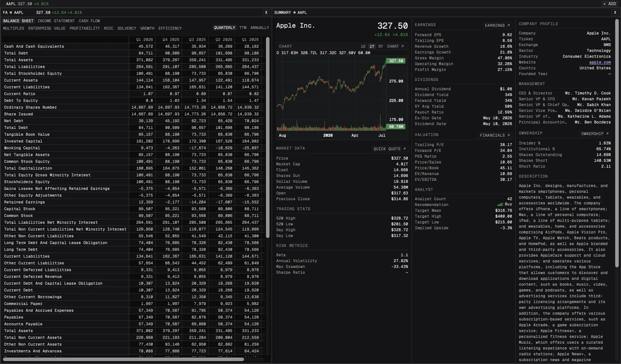This screenshot has height=364, width=621.
Task: Select the Cash And Cash Equivalents row
Action: tap(133, 46)
